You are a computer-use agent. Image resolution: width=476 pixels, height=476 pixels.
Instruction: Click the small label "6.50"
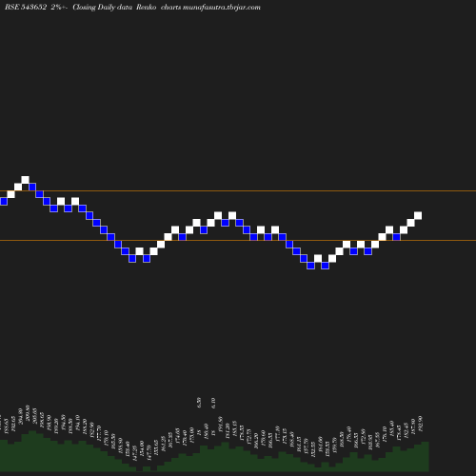pos(199,403)
